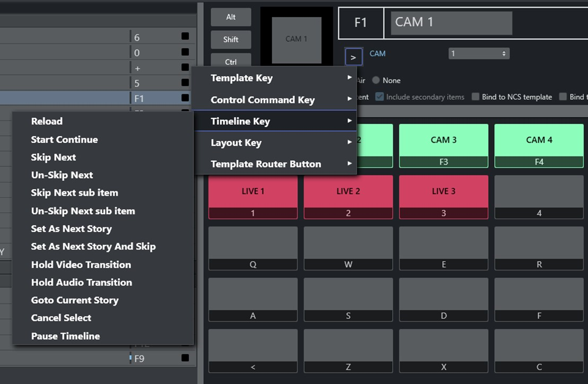Click the LIVE 1 key tile
The image size is (588, 384).
click(x=253, y=191)
